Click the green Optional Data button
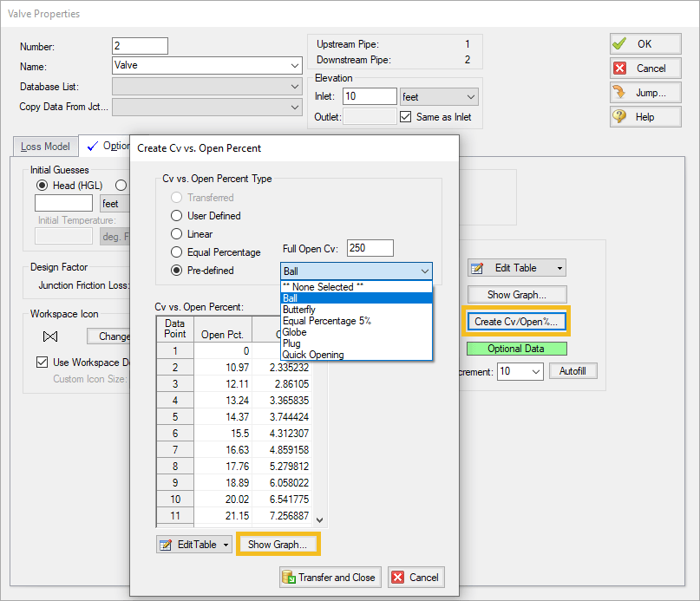The image size is (700, 601). pyautogui.click(x=516, y=349)
